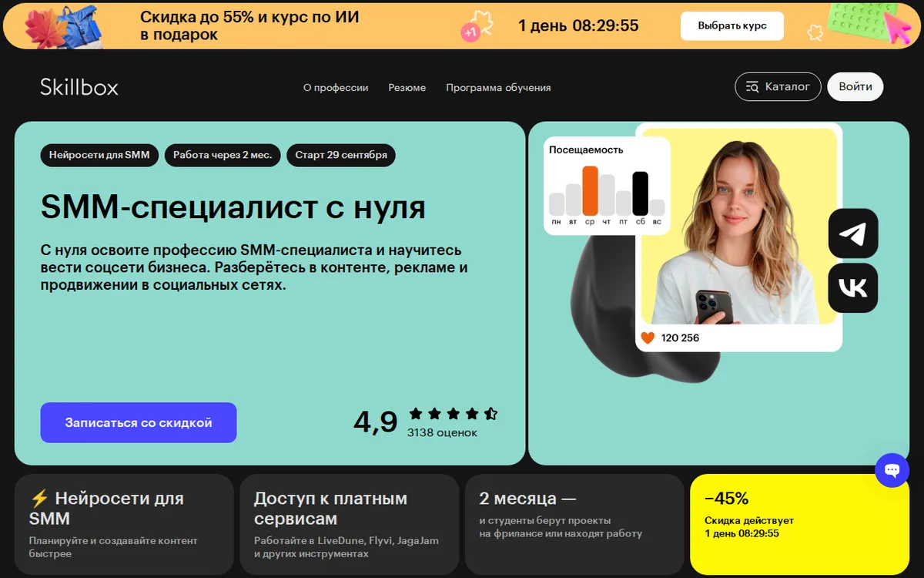Screen dimensions: 924x578
Task: Select the Старт 29 сентября tag
Action: click(x=341, y=155)
